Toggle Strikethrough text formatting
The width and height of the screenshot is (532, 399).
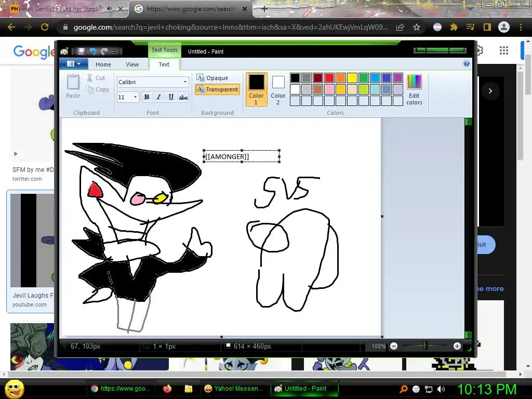[183, 97]
